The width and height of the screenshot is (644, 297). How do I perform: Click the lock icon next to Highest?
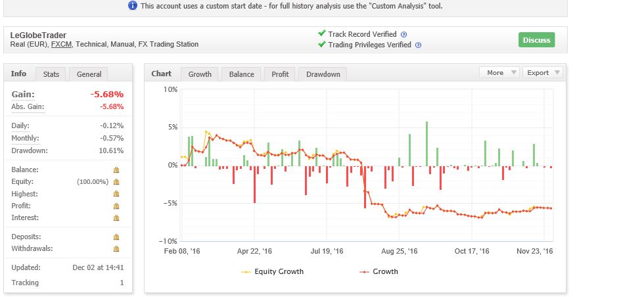point(116,194)
